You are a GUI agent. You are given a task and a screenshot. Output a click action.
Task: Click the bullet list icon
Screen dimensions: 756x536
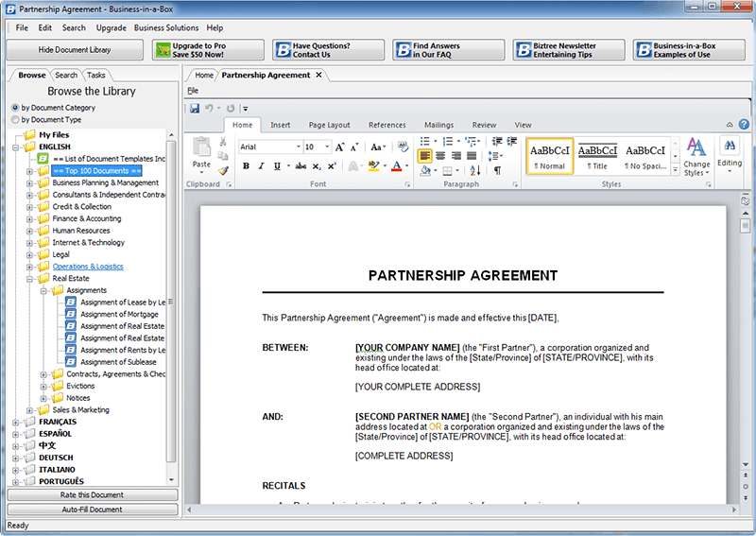click(x=425, y=142)
